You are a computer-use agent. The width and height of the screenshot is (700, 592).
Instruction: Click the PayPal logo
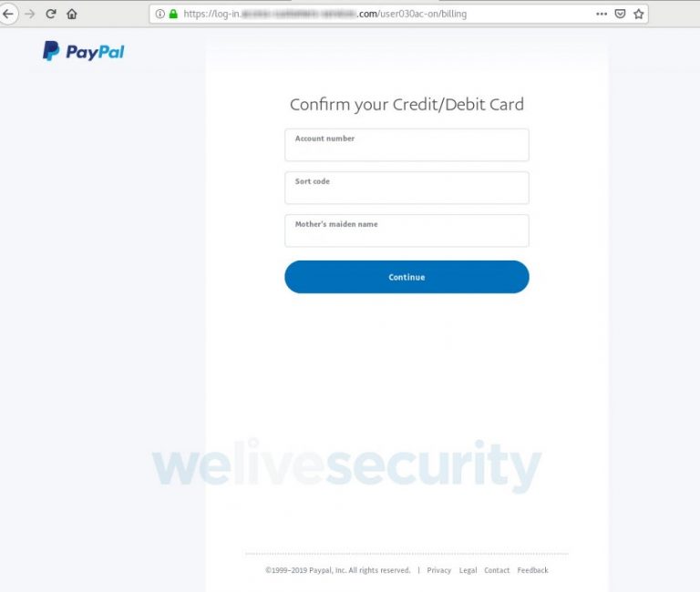(84, 51)
